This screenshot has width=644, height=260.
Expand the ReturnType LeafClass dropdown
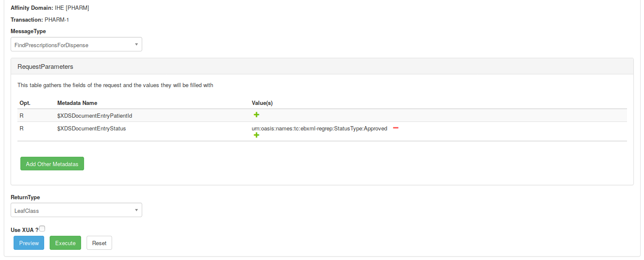click(76, 210)
